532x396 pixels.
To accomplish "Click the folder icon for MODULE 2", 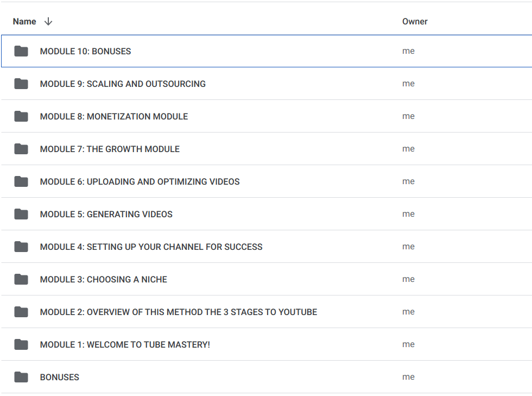I will tap(21, 312).
